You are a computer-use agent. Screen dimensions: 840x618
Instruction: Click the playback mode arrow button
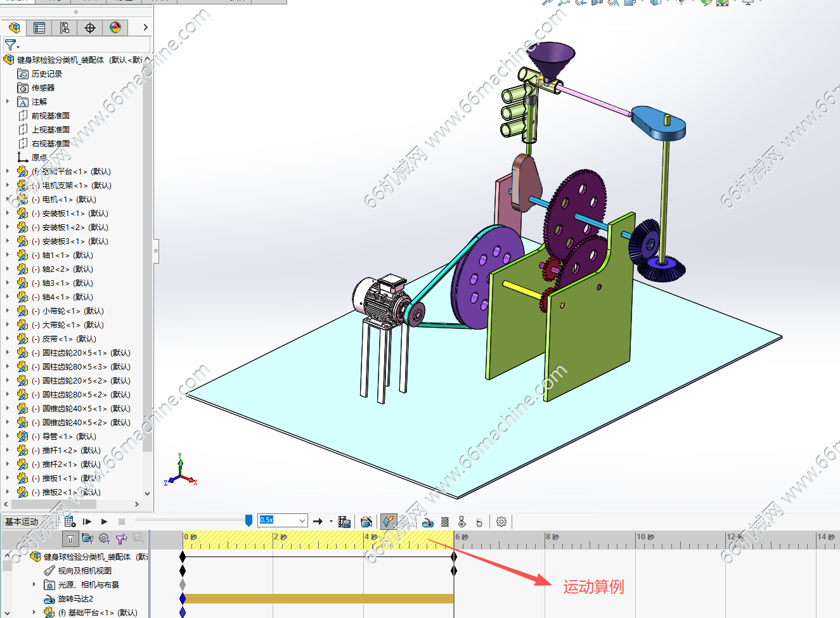click(318, 522)
